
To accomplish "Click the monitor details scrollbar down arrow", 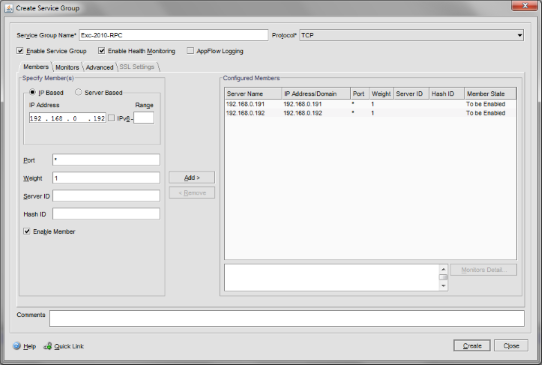I will pos(443,286).
